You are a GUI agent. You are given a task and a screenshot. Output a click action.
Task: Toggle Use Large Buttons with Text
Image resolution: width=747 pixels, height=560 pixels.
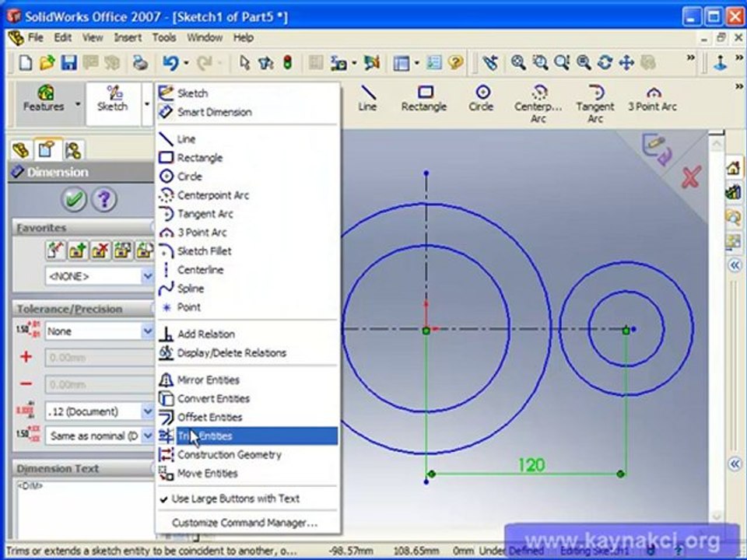click(x=247, y=499)
